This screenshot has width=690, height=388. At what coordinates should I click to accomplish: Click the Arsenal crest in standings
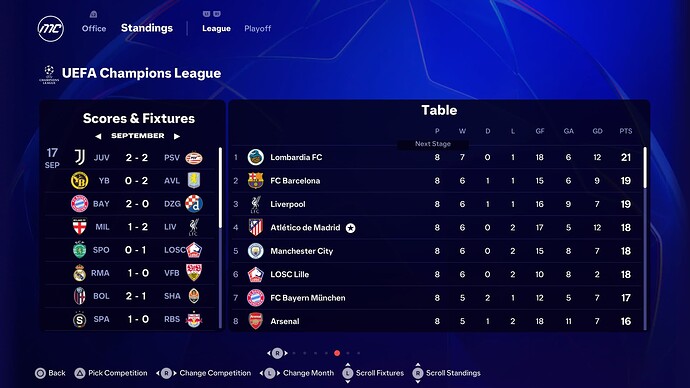[x=255, y=321]
